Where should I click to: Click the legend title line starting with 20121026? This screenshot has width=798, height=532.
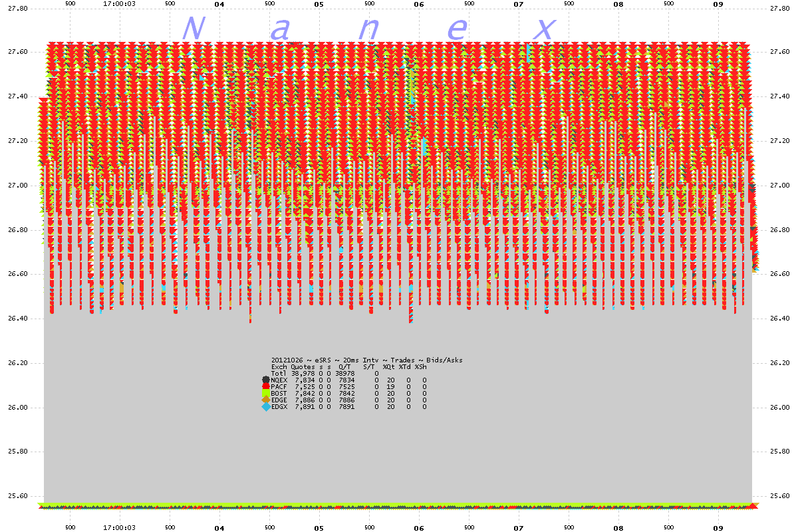pyautogui.click(x=367, y=360)
